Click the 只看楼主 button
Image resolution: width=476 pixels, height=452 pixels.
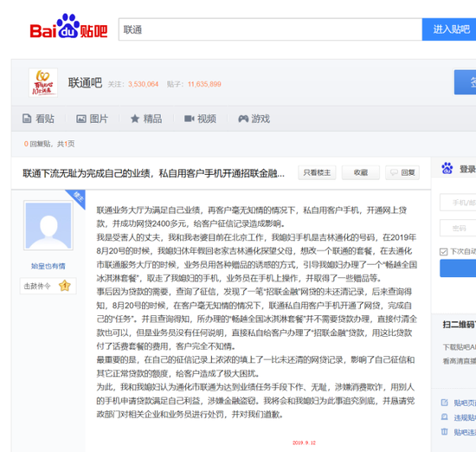point(317,173)
